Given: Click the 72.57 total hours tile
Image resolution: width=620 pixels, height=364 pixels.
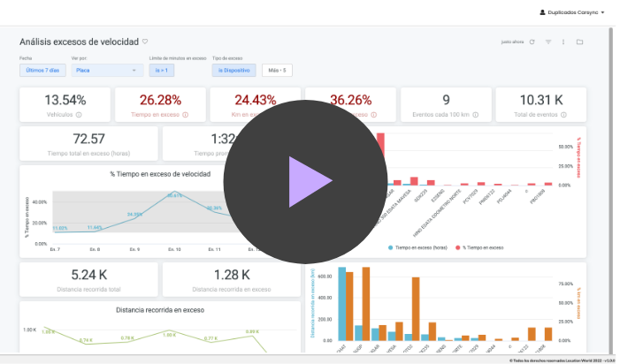Looking at the screenshot, I should coord(88,143).
